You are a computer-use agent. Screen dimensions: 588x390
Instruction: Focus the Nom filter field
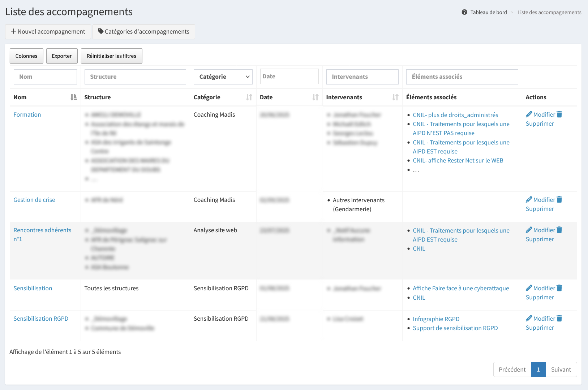[x=45, y=77]
